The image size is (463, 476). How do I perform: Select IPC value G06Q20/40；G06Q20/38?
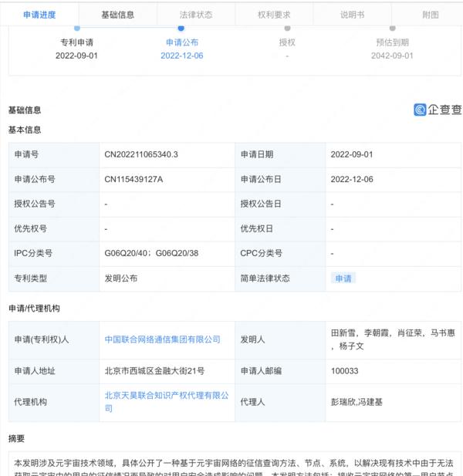click(x=151, y=253)
